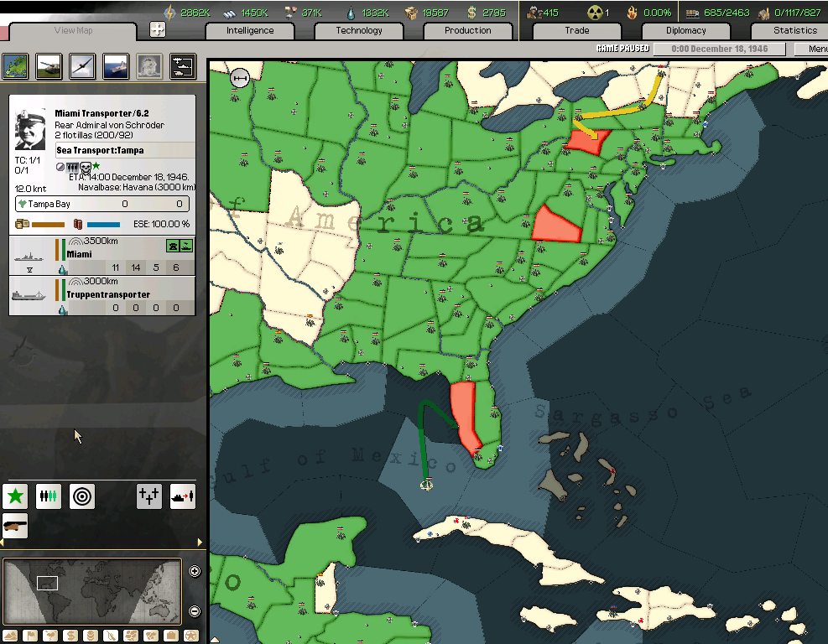Click the minimap zoom-in plus button
828x644 pixels.
pyautogui.click(x=195, y=572)
